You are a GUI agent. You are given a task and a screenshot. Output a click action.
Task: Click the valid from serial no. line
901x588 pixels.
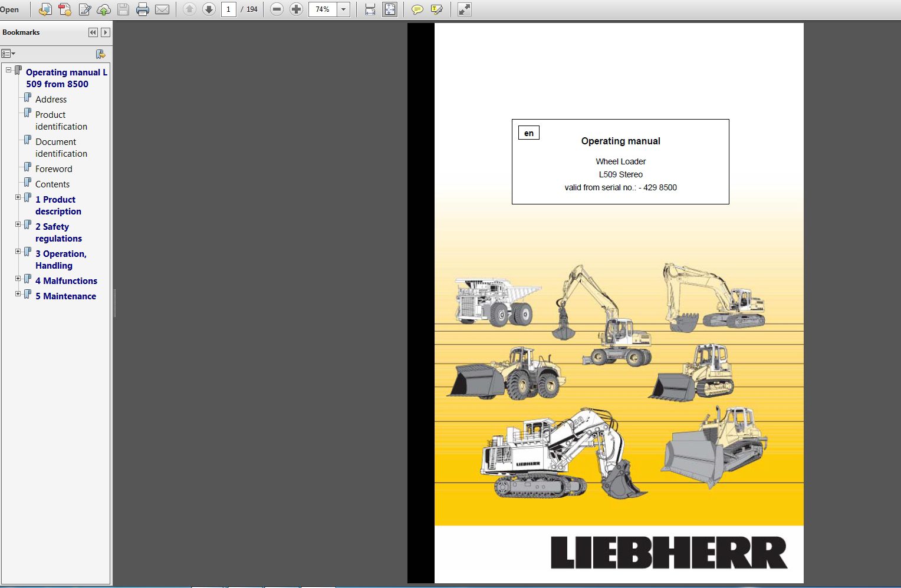pos(620,187)
